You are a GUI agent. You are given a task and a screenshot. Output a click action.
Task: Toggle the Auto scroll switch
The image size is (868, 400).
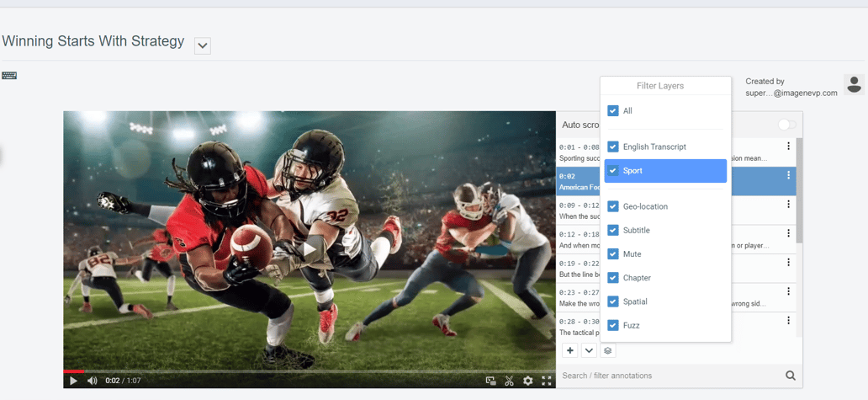[786, 125]
